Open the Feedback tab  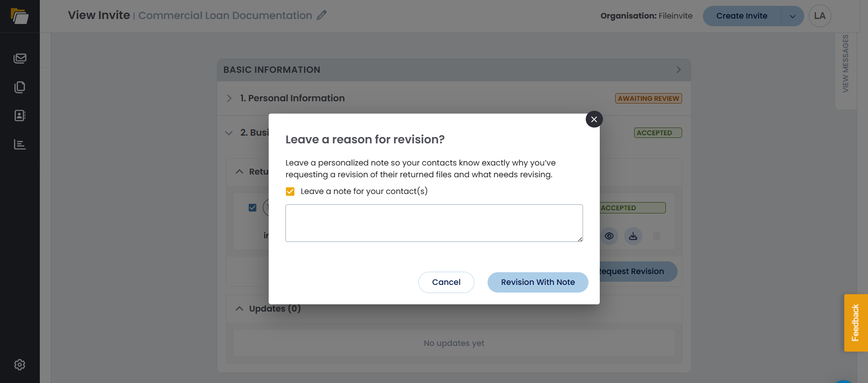coord(855,322)
